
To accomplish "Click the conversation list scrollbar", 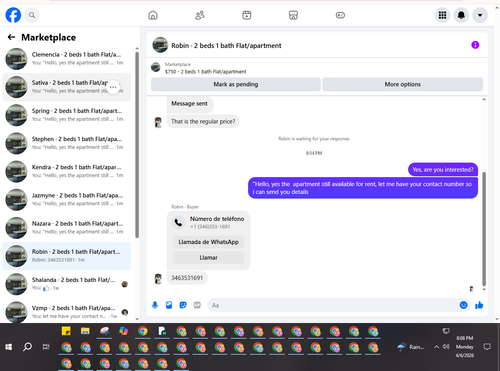I will pyautogui.click(x=137, y=145).
